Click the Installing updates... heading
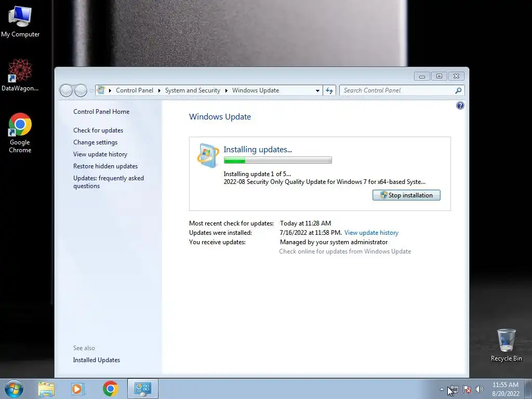This screenshot has width=532, height=399. click(x=258, y=149)
